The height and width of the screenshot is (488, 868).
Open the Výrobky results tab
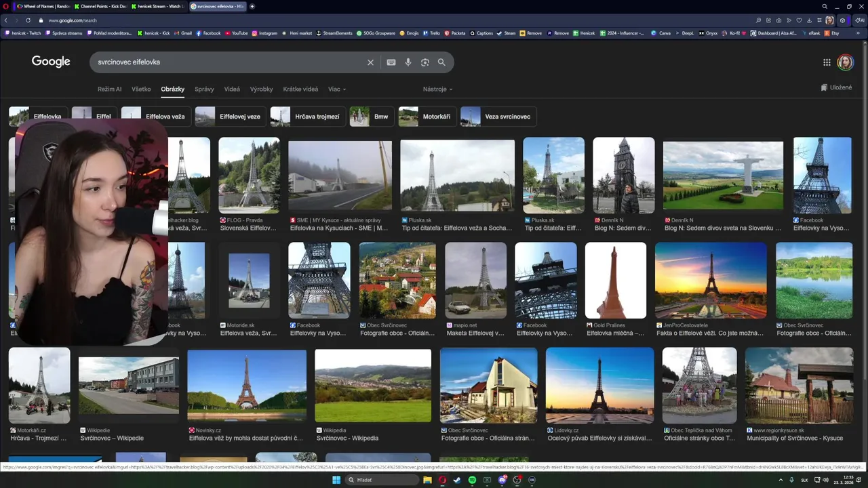pyautogui.click(x=261, y=89)
